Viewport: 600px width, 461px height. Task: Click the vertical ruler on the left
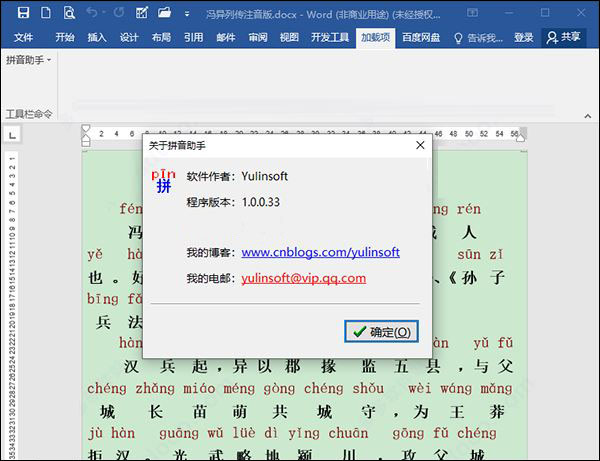pyautogui.click(x=11, y=306)
